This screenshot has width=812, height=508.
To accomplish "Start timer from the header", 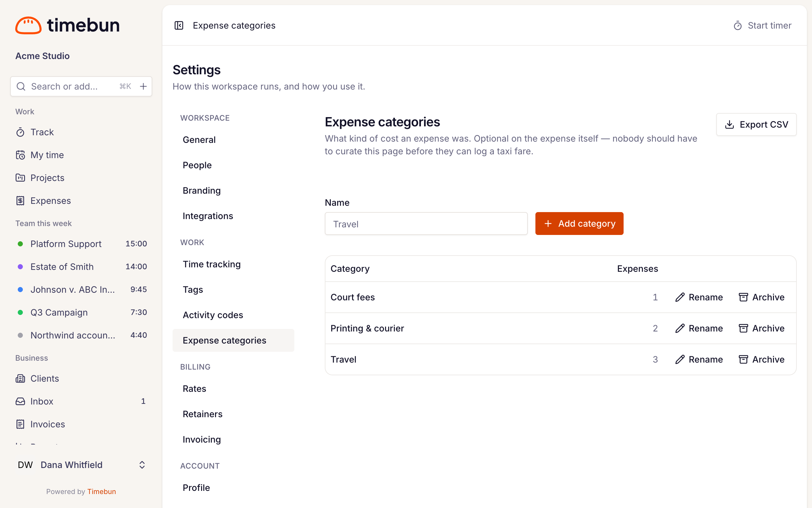I will click(762, 25).
